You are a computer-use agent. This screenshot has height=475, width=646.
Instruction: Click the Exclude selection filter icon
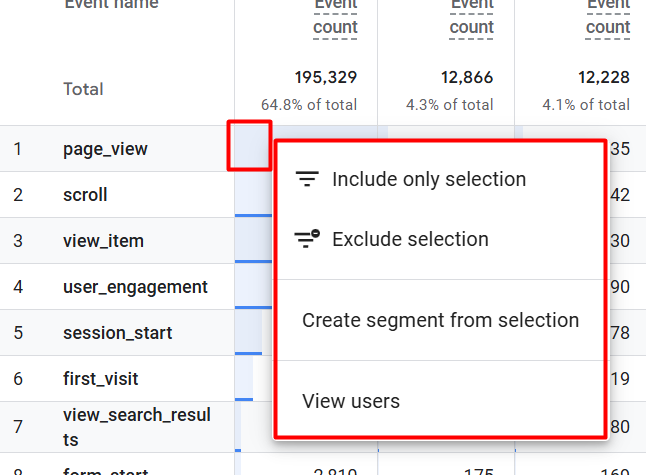tap(307, 239)
